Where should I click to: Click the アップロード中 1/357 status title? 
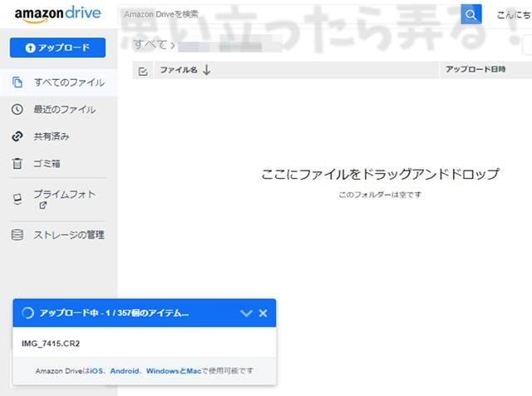pos(114,313)
